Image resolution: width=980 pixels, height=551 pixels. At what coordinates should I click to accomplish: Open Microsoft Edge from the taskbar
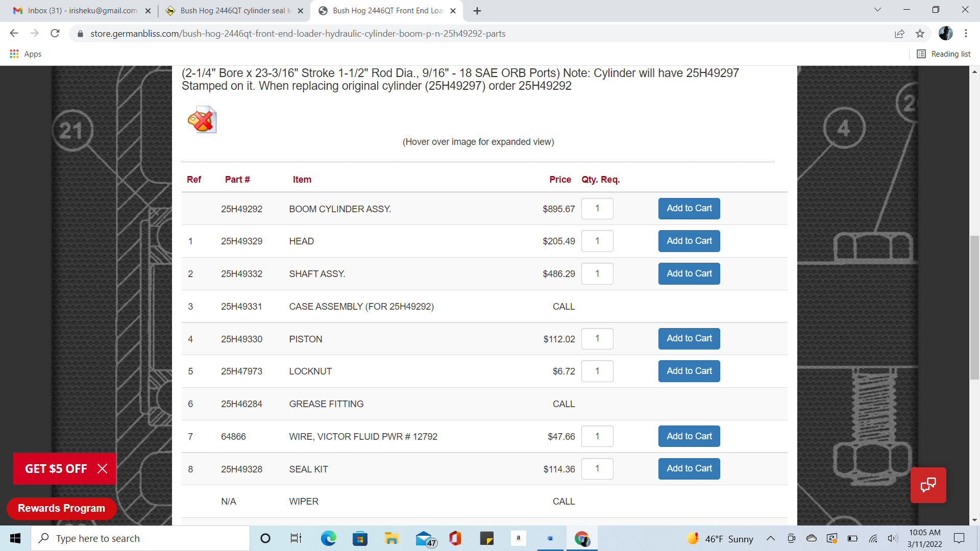(328, 538)
